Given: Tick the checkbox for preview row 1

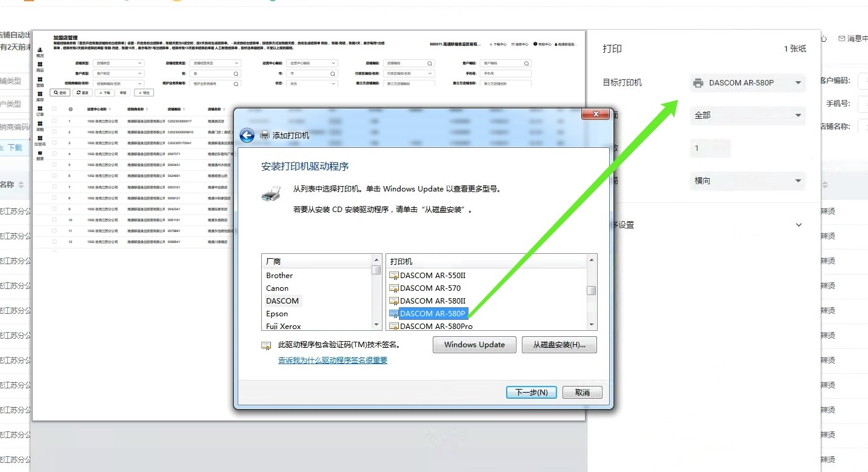Looking at the screenshot, I should pos(55,121).
